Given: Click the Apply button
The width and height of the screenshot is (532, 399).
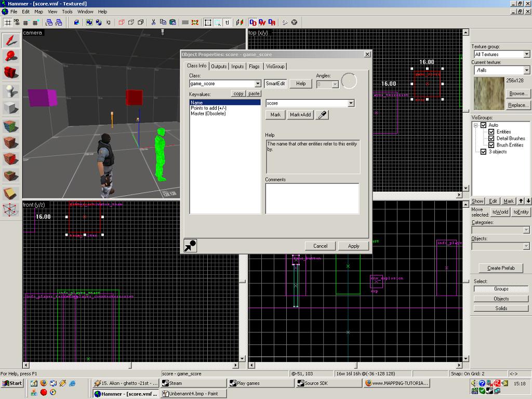Looking at the screenshot, I should [x=353, y=246].
